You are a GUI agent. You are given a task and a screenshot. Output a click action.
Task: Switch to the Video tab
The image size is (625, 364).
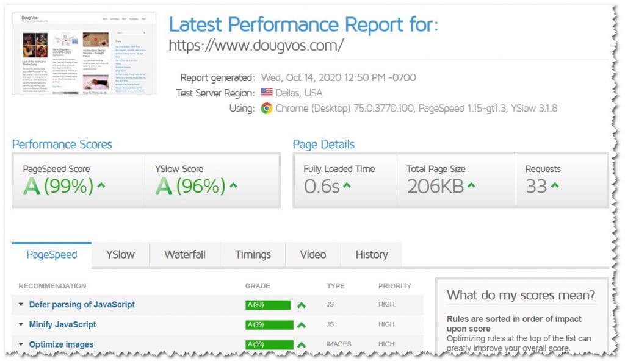tap(313, 255)
